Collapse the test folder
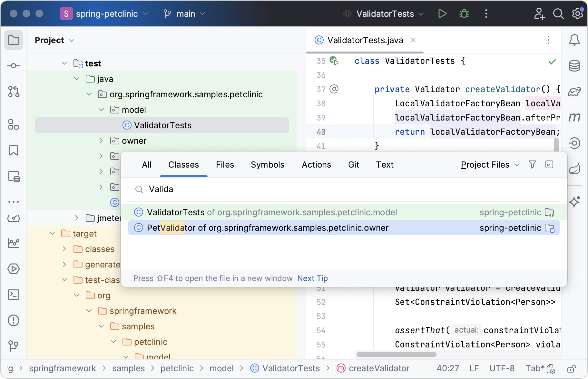Screen dimensions: 588x379 tap(64, 63)
